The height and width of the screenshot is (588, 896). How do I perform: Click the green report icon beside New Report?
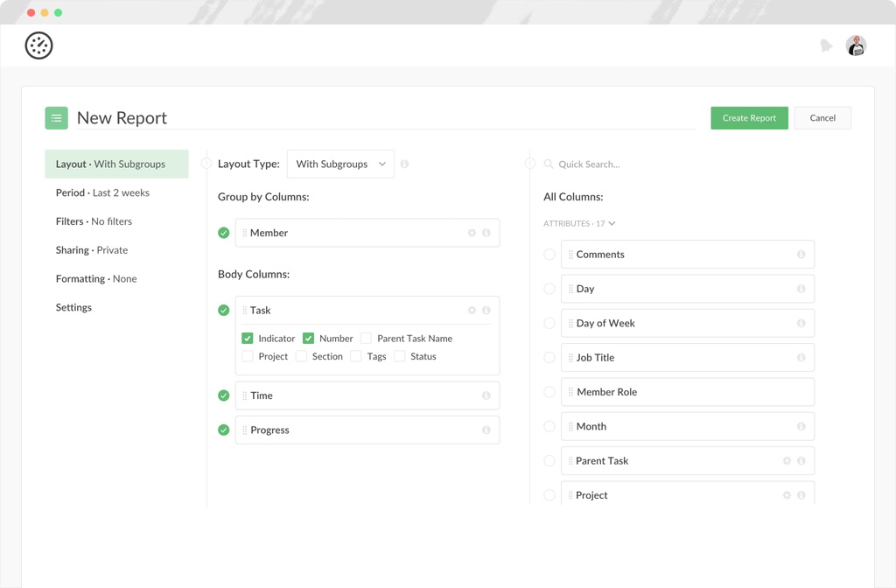point(56,117)
